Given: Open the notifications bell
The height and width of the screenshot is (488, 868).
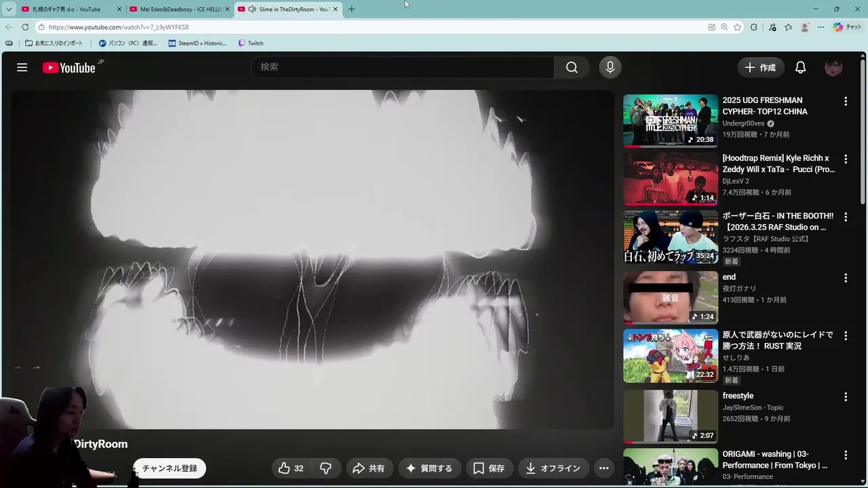Looking at the screenshot, I should (x=800, y=67).
